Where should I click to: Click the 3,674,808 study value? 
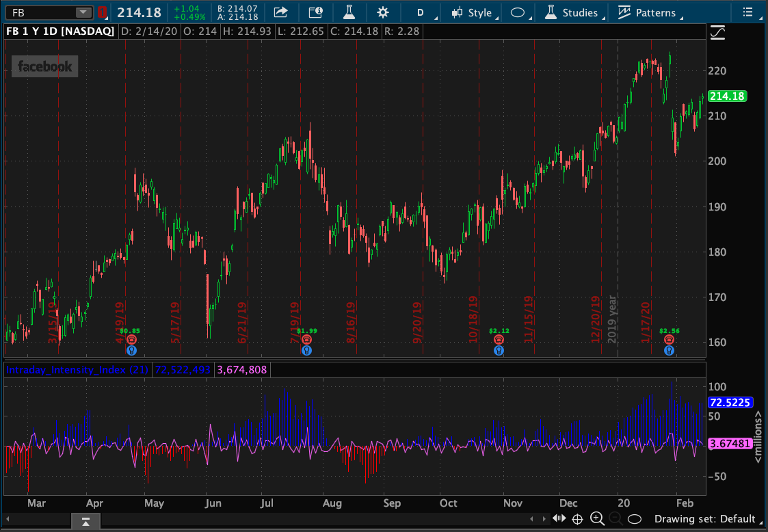[242, 370]
